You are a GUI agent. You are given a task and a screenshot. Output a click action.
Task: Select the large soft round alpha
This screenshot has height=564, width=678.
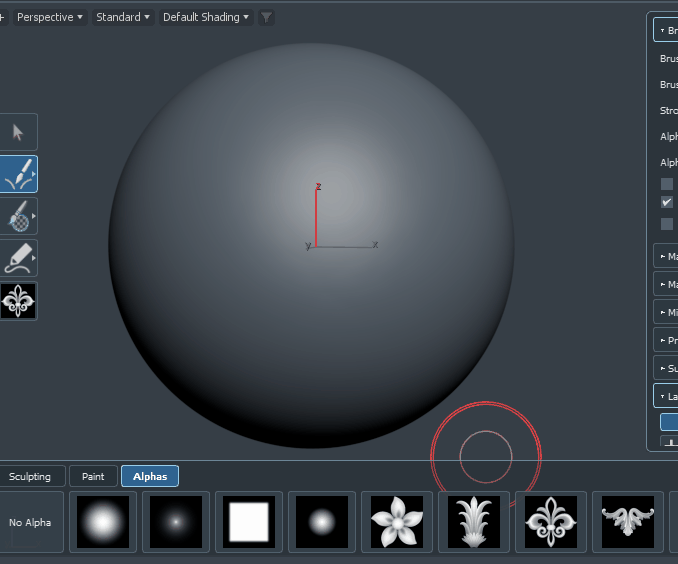point(103,522)
